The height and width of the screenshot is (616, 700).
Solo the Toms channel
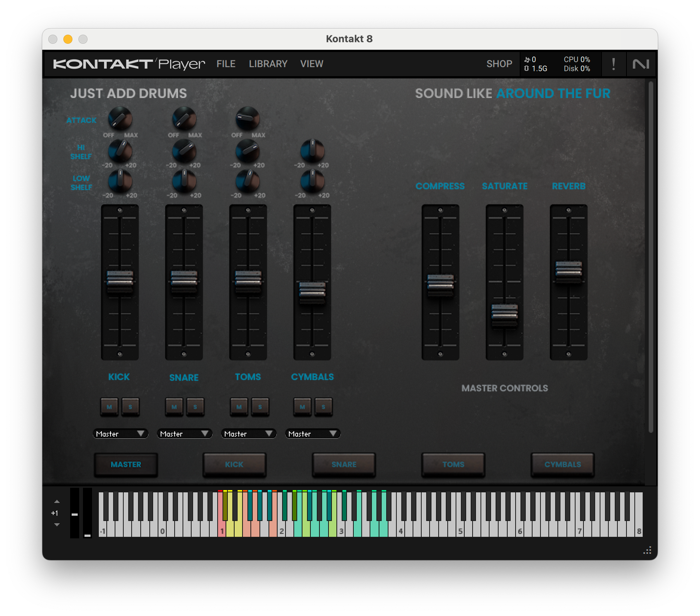[260, 407]
